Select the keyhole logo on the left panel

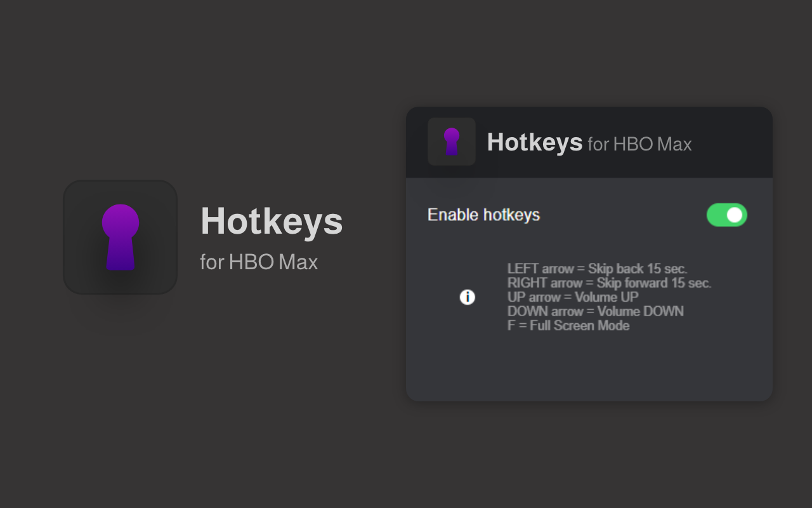click(120, 236)
